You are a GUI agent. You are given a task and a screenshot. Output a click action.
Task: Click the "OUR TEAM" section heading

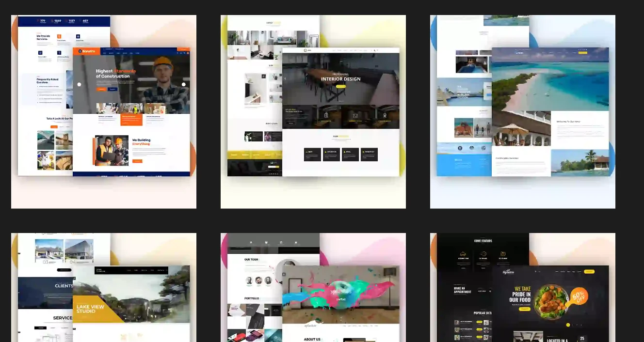(x=251, y=260)
